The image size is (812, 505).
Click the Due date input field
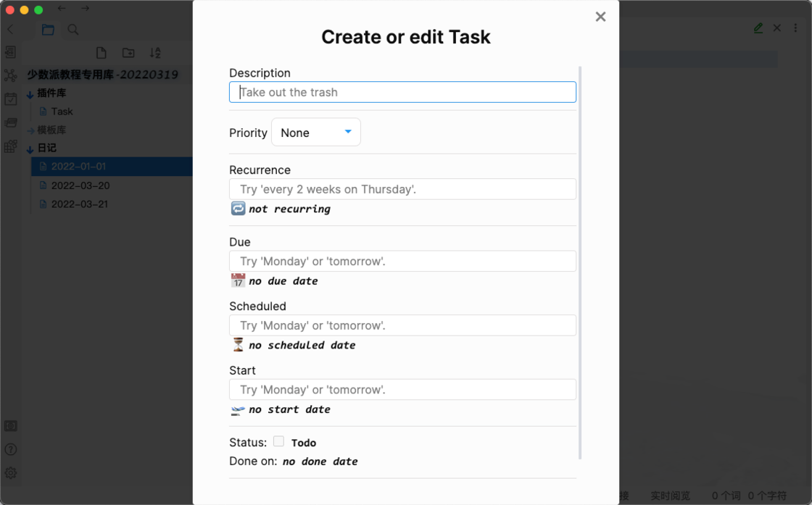(x=402, y=261)
